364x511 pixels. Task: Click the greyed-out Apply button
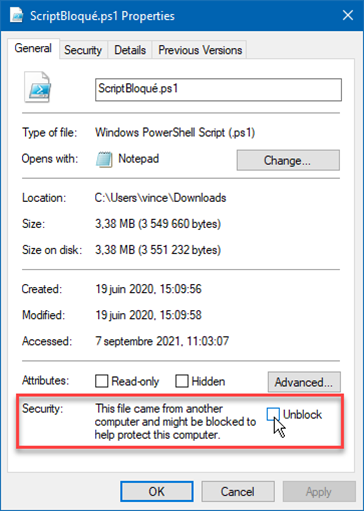click(319, 491)
